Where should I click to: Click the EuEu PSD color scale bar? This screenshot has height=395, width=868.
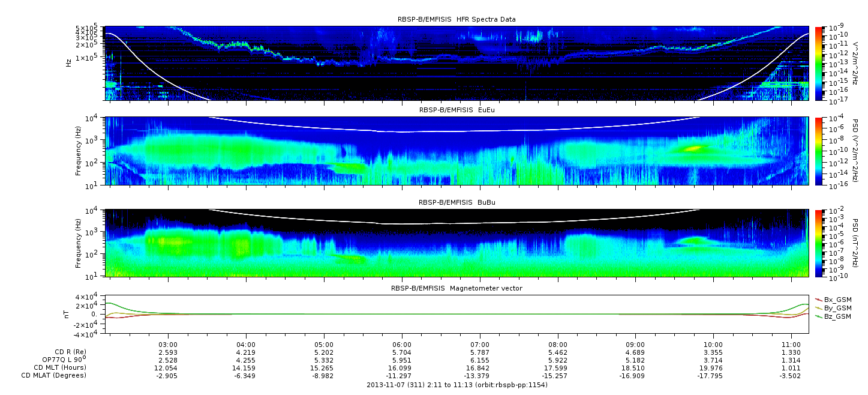(819, 151)
